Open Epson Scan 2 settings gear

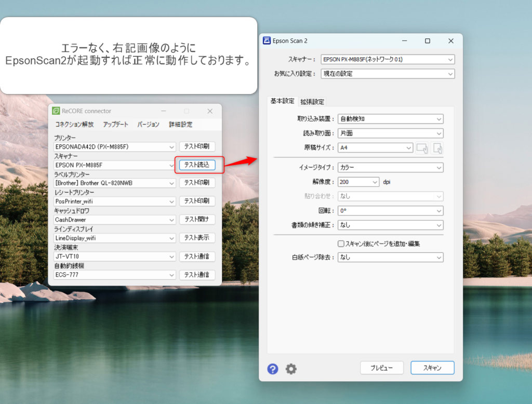(291, 369)
